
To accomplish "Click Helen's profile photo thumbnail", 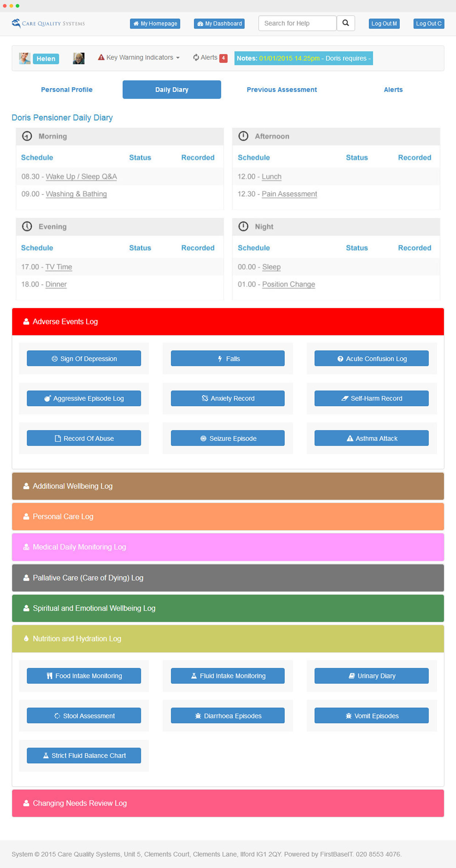I will [x=24, y=58].
